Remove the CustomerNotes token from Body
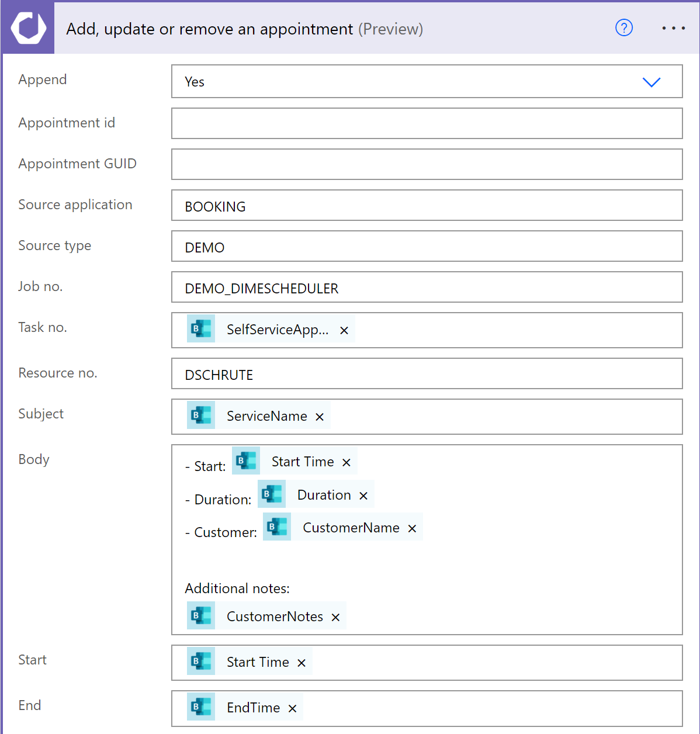This screenshot has width=700, height=734. pos(335,618)
